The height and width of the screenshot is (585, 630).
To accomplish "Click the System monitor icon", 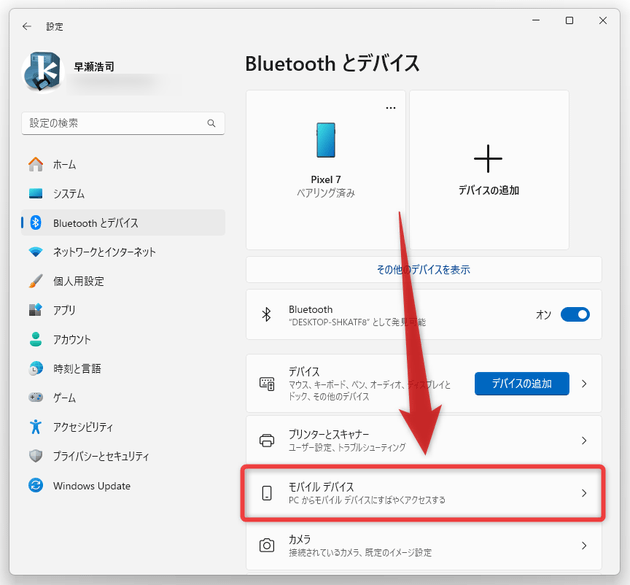I will coord(36,194).
